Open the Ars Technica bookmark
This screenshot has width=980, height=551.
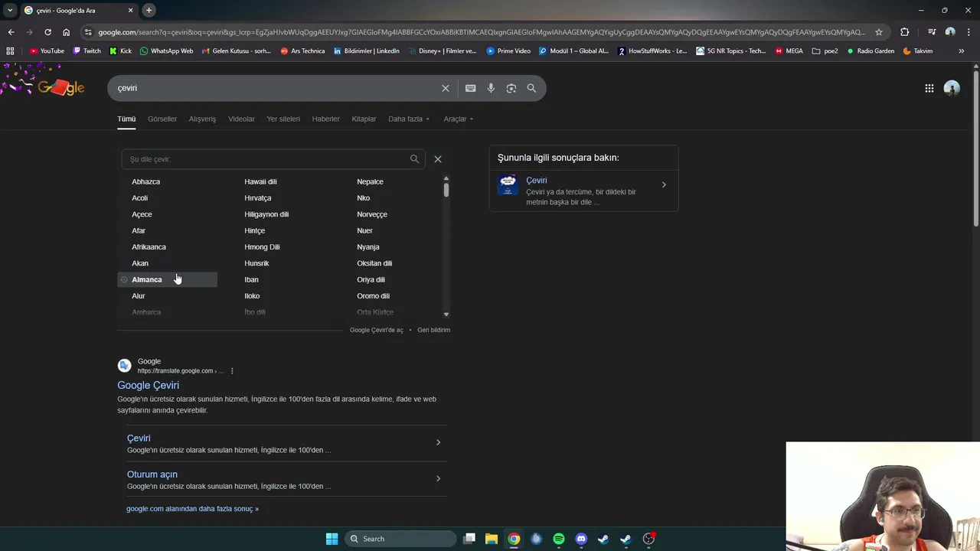[302, 51]
